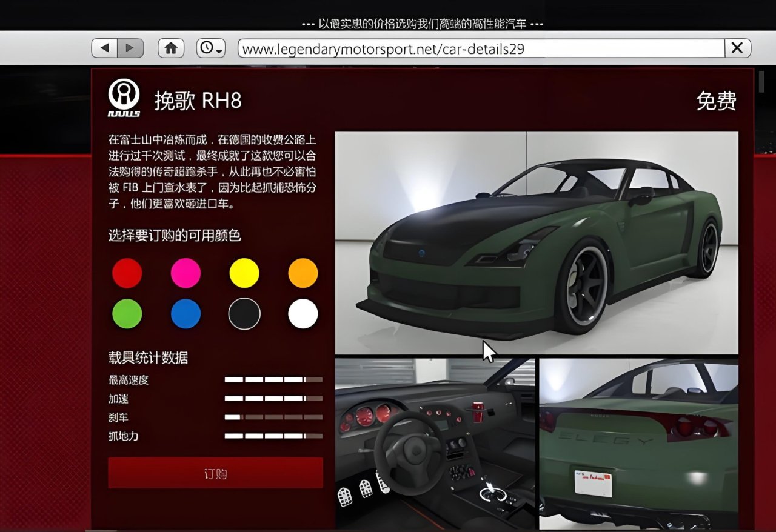This screenshot has height=532, width=776.
Task: Click the slogan text above the browser
Action: [x=423, y=24]
